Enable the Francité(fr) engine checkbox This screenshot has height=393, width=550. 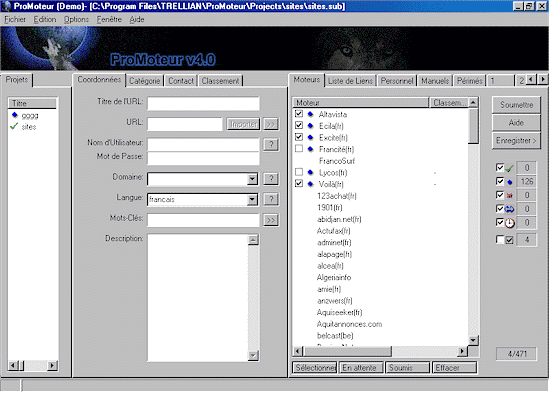point(299,148)
